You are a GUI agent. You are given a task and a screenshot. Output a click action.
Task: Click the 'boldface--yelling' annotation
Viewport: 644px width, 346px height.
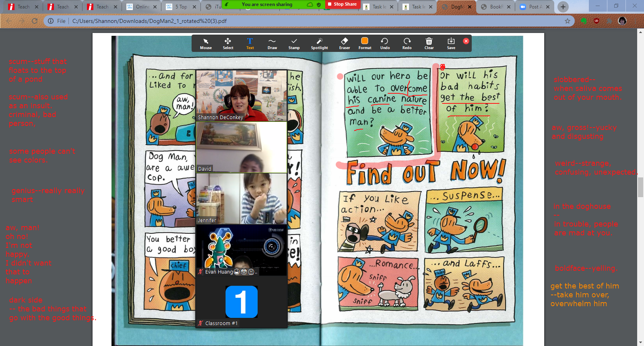(x=586, y=268)
